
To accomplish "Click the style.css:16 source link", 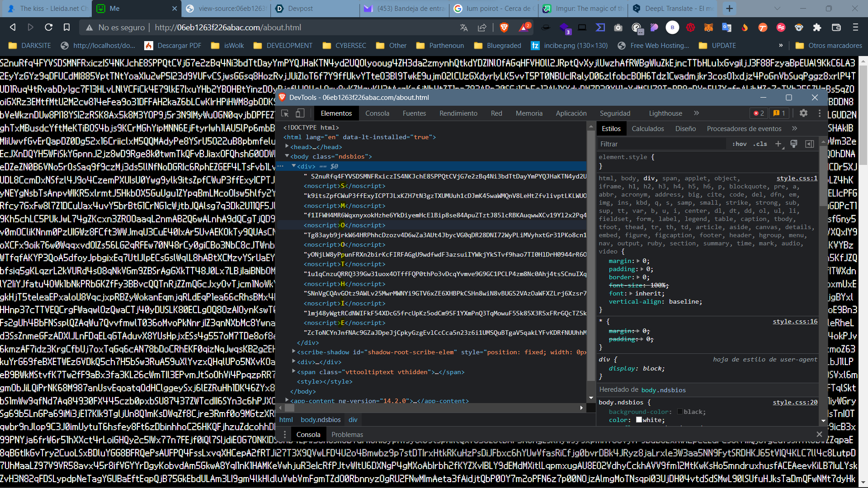I will tap(795, 321).
